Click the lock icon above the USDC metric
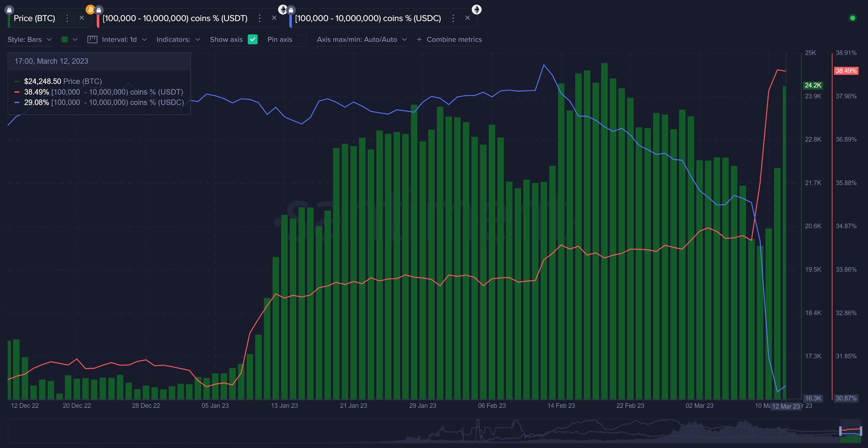868x448 pixels. pos(291,10)
